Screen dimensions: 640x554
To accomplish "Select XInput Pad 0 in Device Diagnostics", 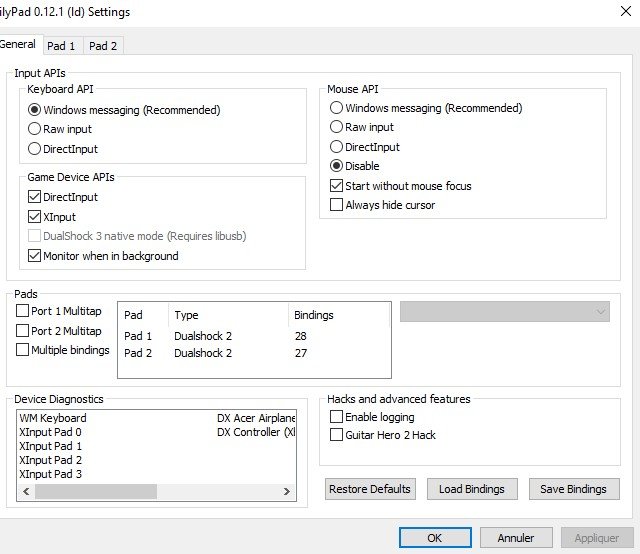I will (x=51, y=432).
